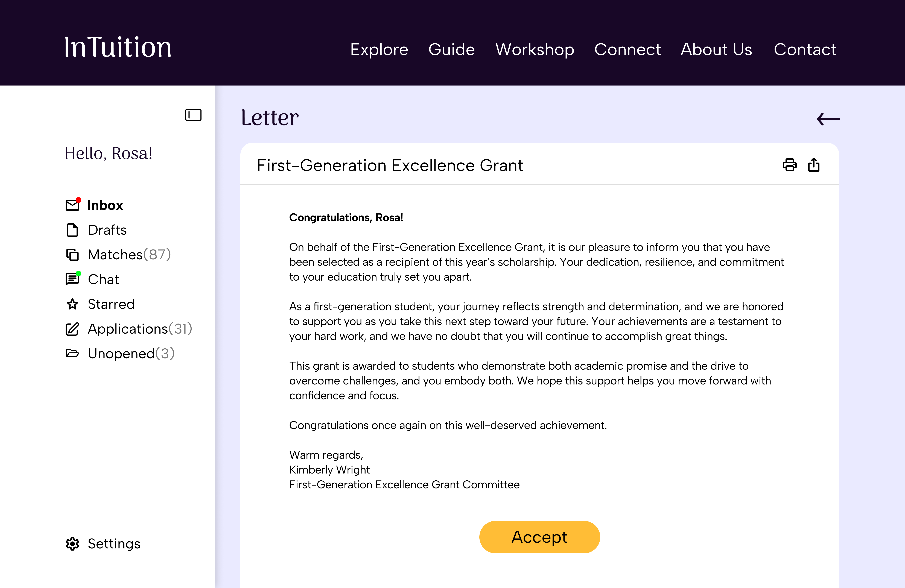Image resolution: width=905 pixels, height=588 pixels.
Task: Show Starred items
Action: click(111, 304)
